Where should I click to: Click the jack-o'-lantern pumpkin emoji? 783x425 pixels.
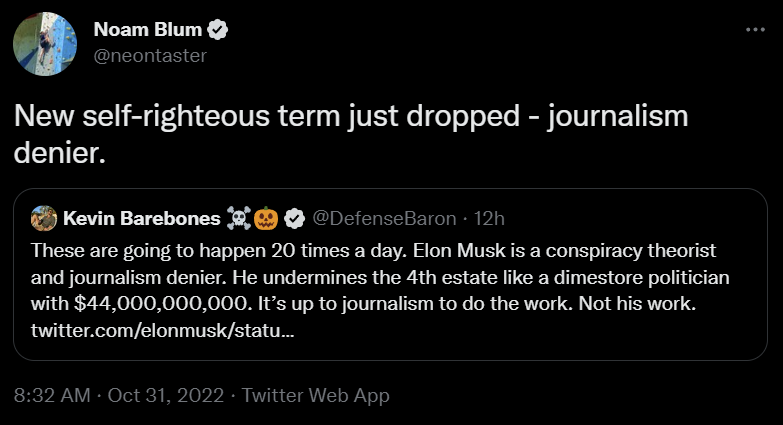(265, 217)
